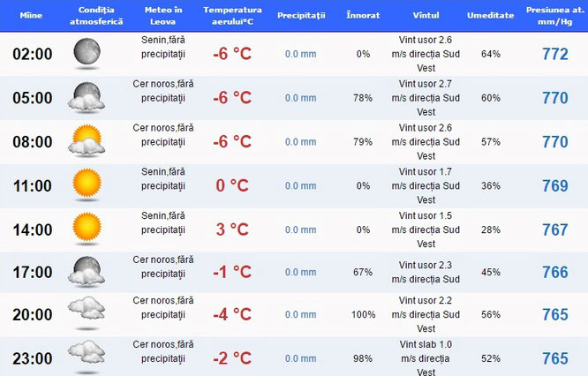Click the 3 °C temperature at 14:00

(x=232, y=229)
